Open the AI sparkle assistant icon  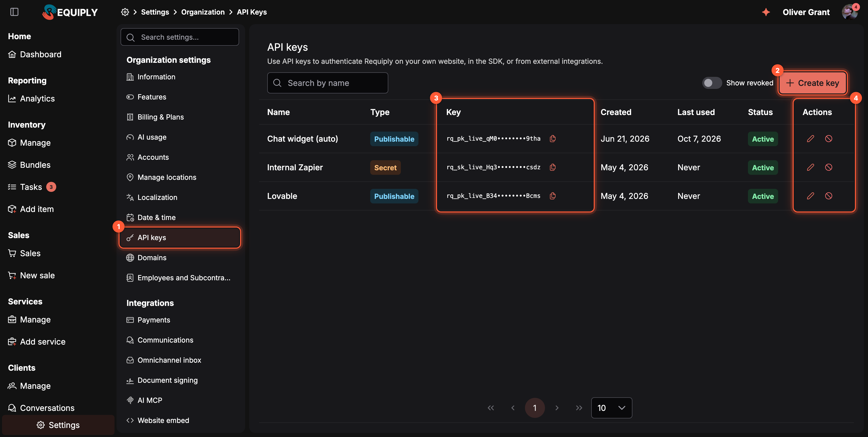click(x=766, y=12)
